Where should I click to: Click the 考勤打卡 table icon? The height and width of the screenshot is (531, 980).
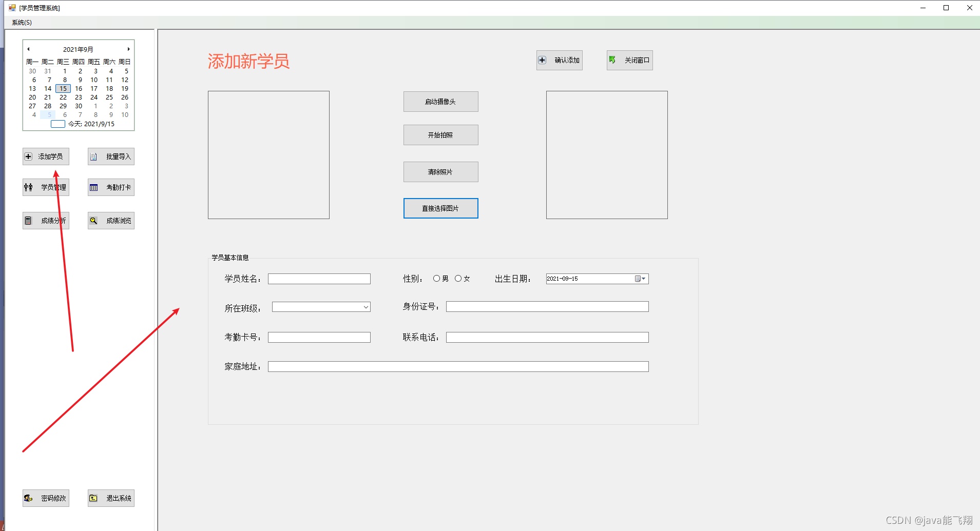point(93,188)
